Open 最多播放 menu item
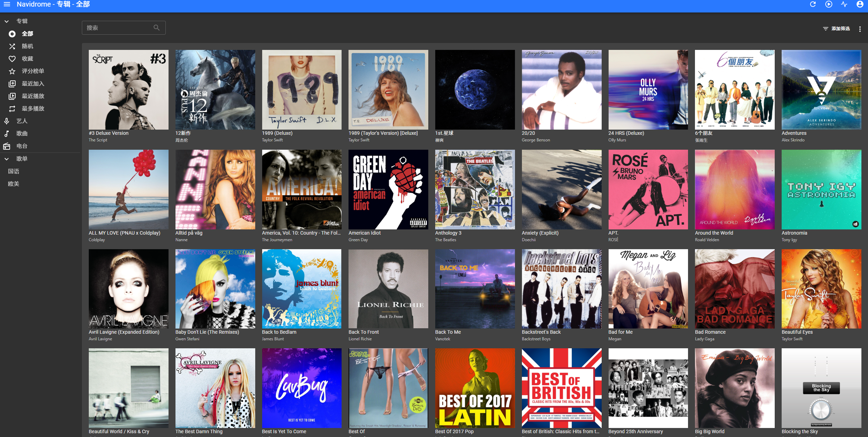Viewport: 868px width, 437px height. coord(40,108)
